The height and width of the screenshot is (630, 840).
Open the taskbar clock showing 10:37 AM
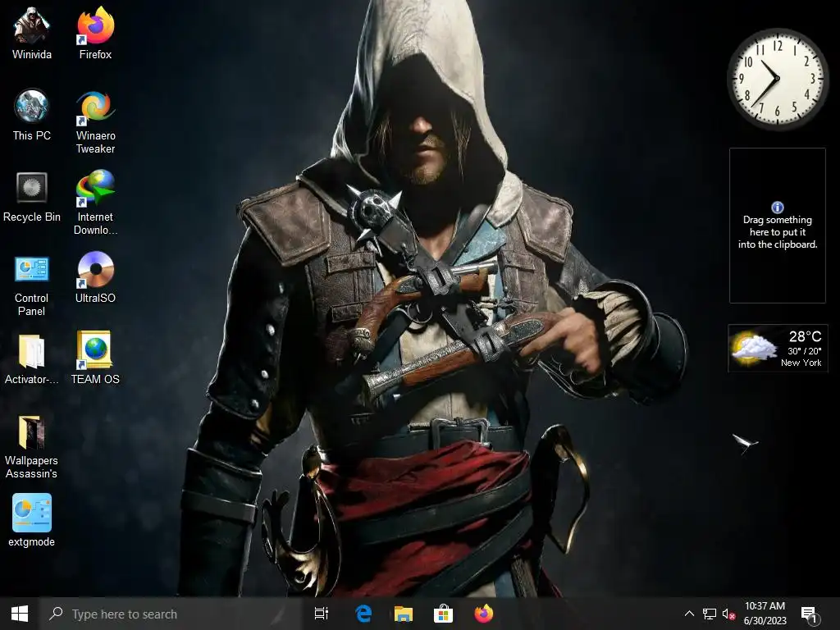tap(765, 614)
